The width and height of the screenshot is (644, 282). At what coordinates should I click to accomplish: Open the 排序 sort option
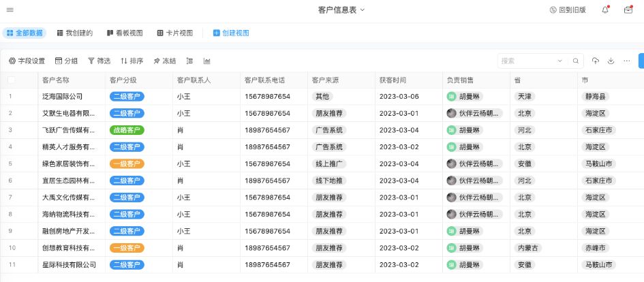pos(132,61)
